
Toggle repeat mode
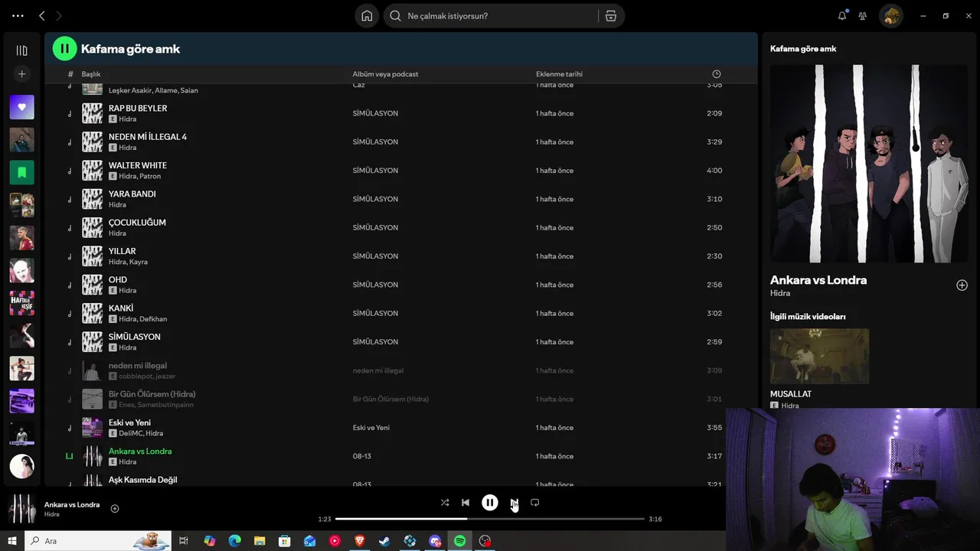tap(535, 503)
